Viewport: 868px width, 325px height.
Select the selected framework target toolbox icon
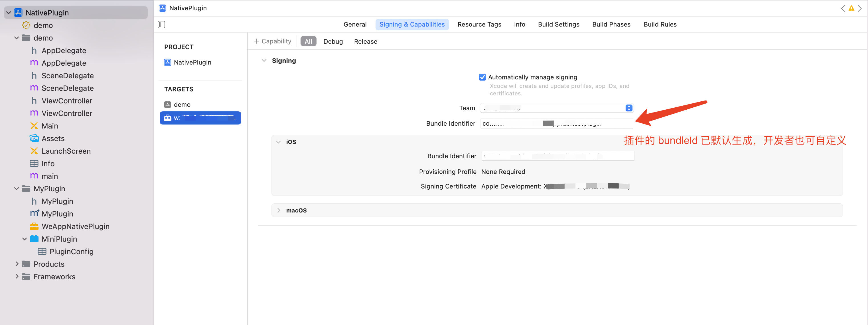(167, 118)
